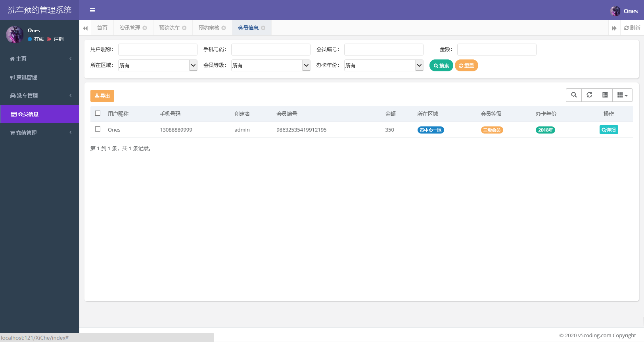Screen dimensions: 644x342
Task: Switch to the 预约洗车 tab
Action: [x=169, y=28]
